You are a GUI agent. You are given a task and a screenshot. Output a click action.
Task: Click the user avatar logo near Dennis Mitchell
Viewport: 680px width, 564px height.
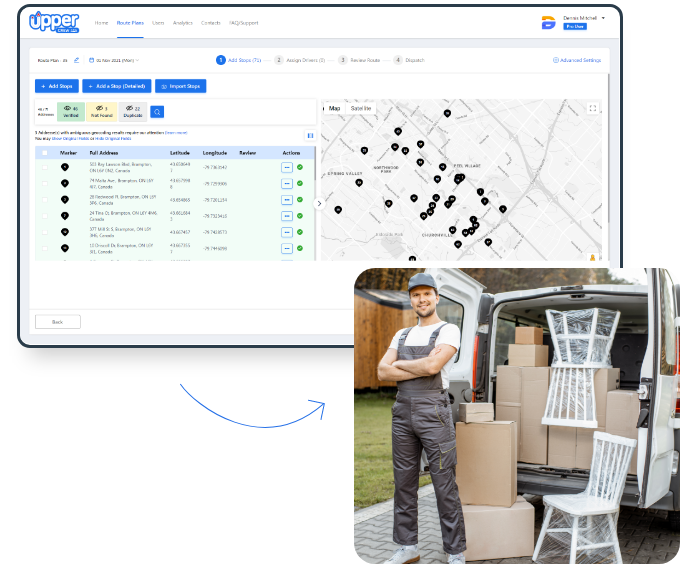point(549,22)
